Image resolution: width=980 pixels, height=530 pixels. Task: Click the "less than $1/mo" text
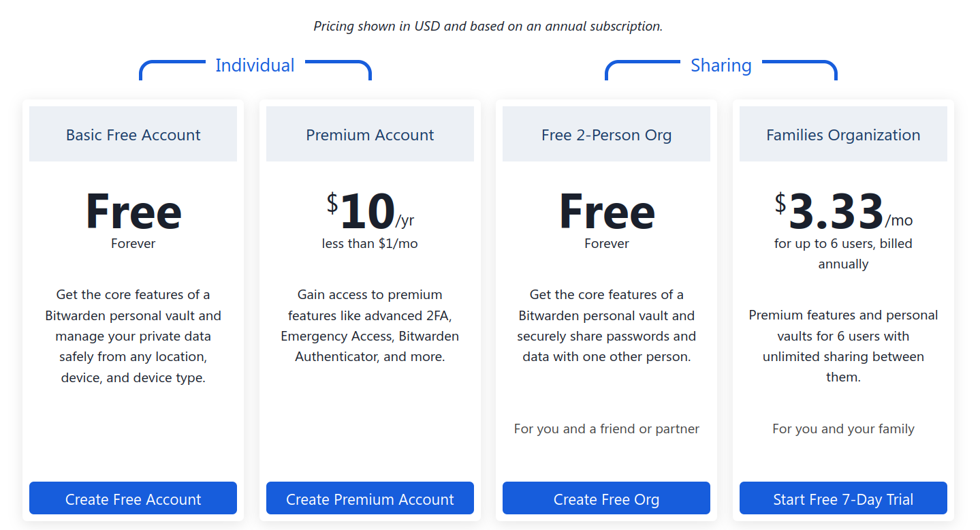click(x=370, y=244)
